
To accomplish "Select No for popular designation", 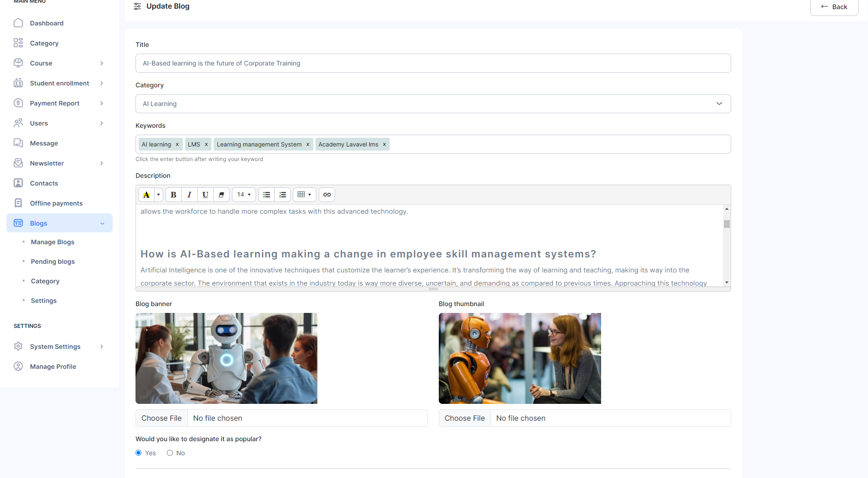I will click(170, 453).
